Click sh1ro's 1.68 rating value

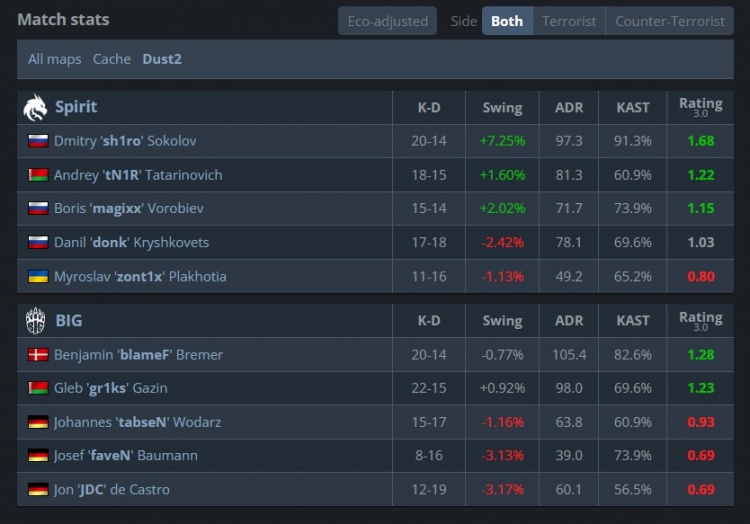point(701,141)
